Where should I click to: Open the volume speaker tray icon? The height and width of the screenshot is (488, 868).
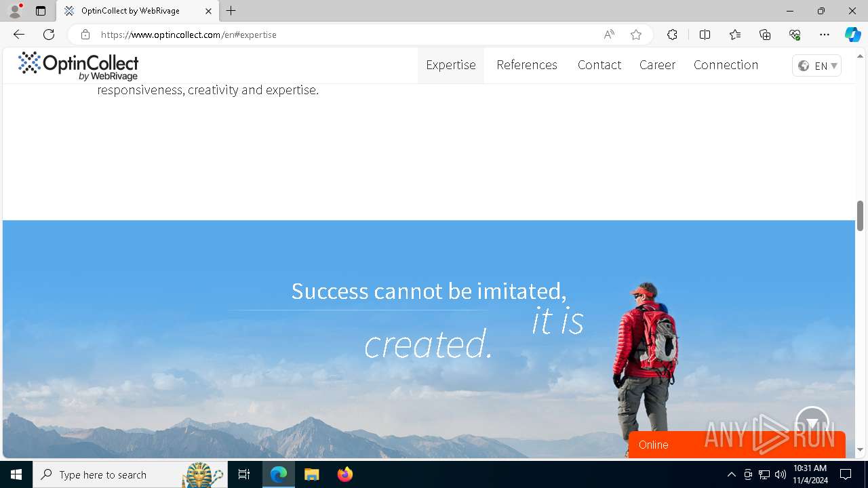click(x=781, y=474)
